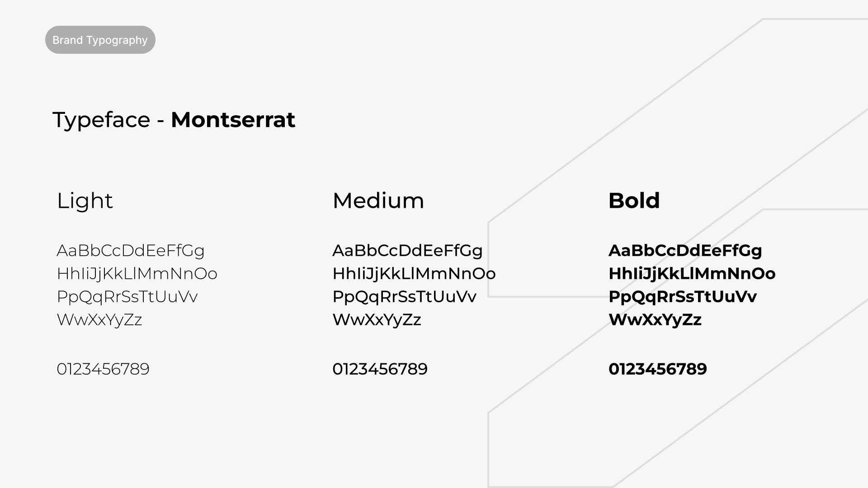
Task: Select the Typeface - Montserrat heading
Action: [x=174, y=120]
